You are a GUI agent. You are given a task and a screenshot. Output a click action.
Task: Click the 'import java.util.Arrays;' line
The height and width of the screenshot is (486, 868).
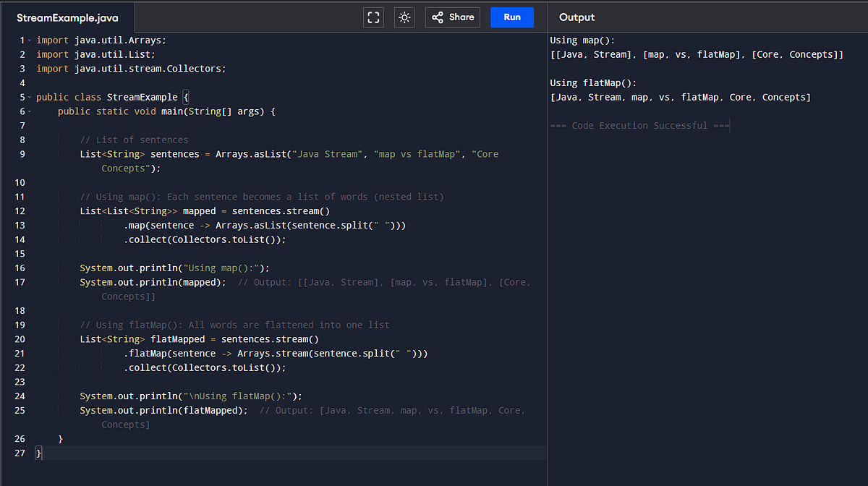click(101, 40)
